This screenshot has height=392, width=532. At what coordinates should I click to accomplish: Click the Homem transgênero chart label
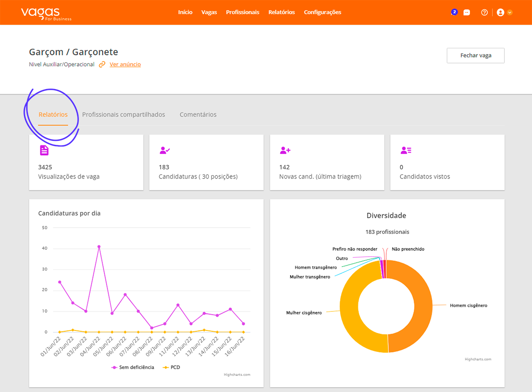[316, 268]
